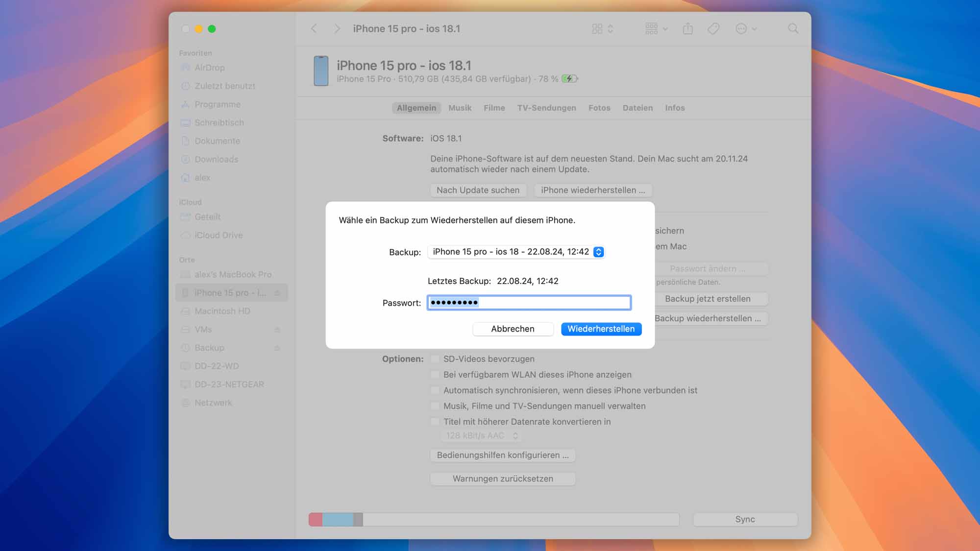Switch Finder view with grid icon

click(602, 29)
